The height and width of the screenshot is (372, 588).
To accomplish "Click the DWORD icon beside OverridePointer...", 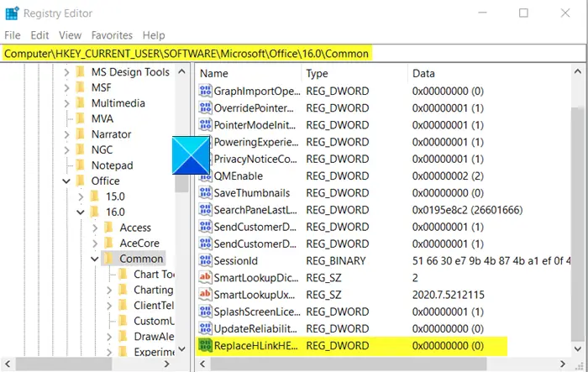I will 205,108.
